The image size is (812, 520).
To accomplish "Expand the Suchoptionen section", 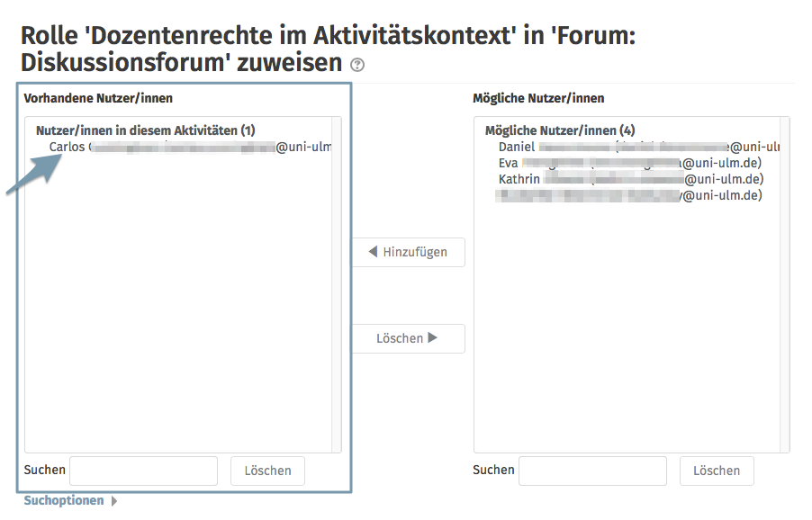I will [x=64, y=500].
